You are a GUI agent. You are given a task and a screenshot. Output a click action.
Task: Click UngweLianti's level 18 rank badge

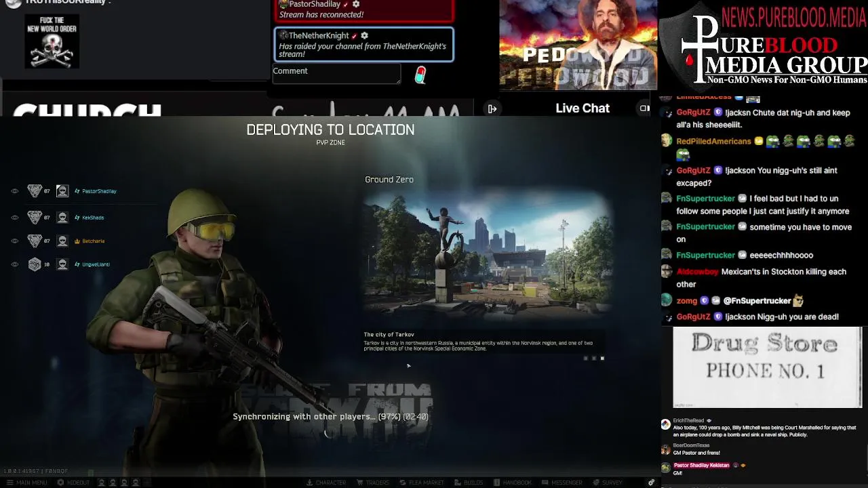click(x=35, y=264)
